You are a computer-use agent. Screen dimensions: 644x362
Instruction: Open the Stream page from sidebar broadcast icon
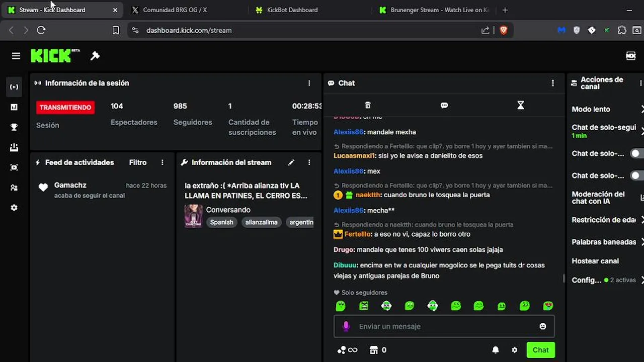(14, 87)
